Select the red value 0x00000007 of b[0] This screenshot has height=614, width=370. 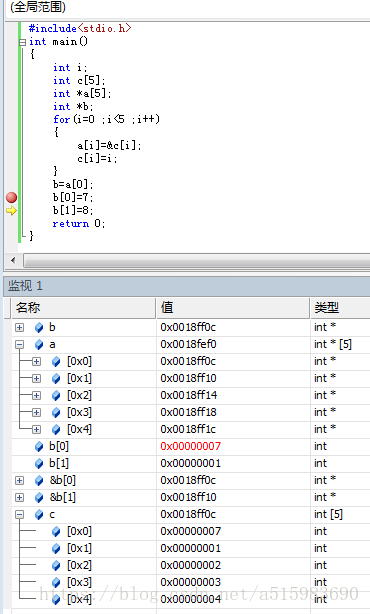click(x=191, y=446)
